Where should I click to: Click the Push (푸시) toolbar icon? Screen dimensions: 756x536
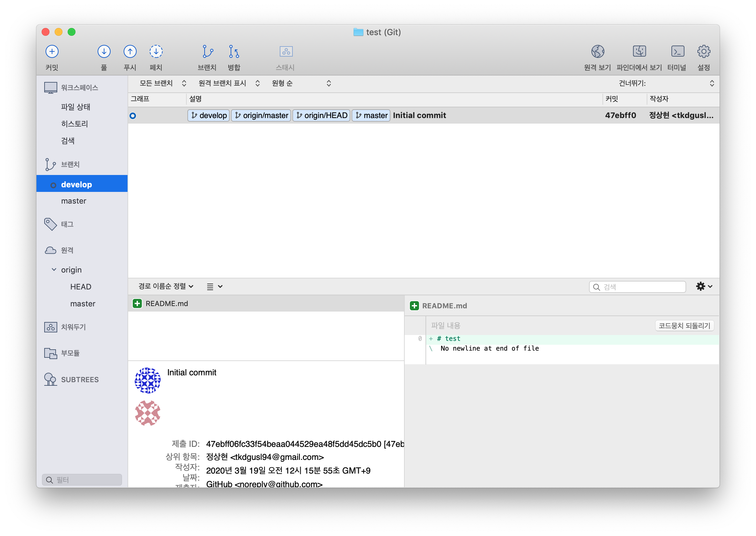(130, 51)
